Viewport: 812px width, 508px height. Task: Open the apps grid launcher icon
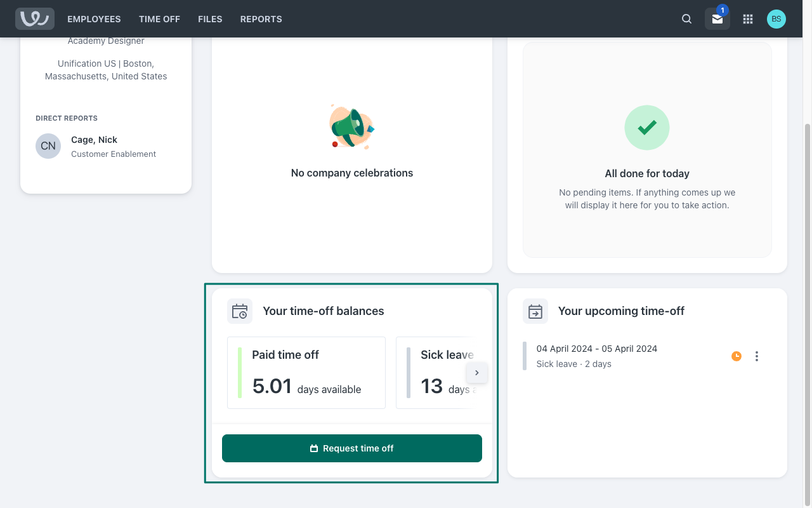point(748,19)
